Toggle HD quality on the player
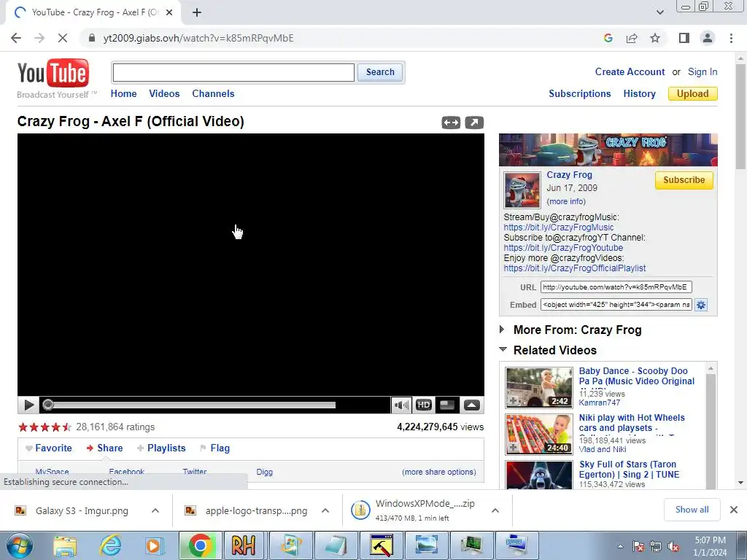747x560 pixels. (x=424, y=405)
